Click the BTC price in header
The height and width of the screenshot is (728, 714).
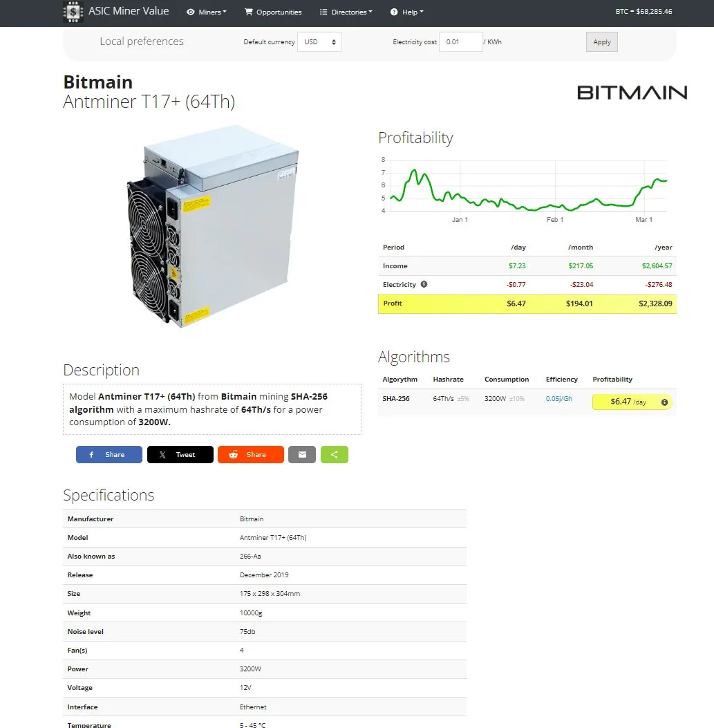pyautogui.click(x=643, y=12)
